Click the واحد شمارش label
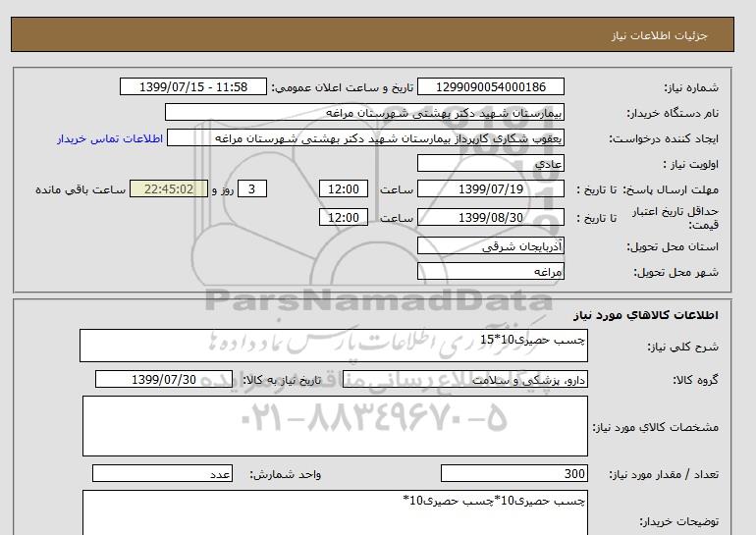Viewport: 756px width, 535px height. [x=286, y=474]
